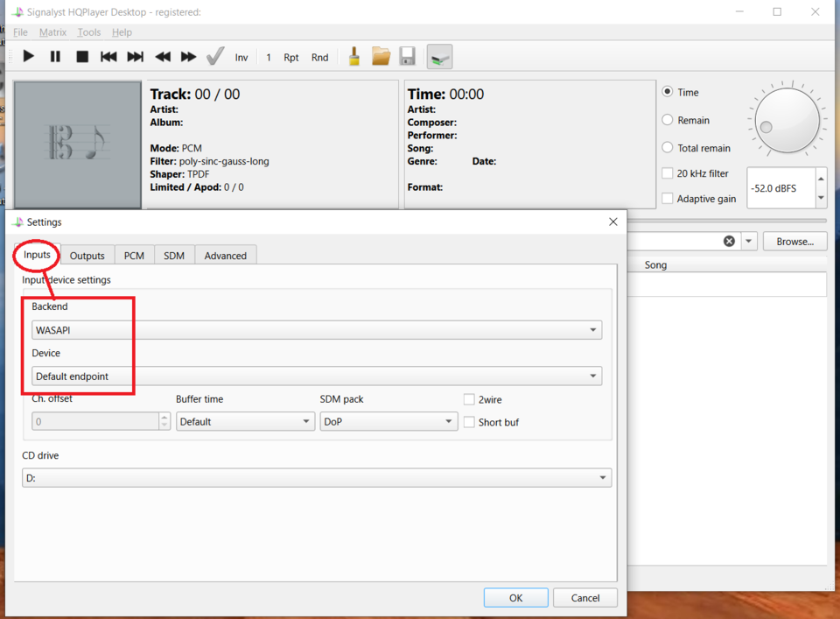Click the Ch. offset number field
The image size is (840, 619).
pyautogui.click(x=95, y=421)
